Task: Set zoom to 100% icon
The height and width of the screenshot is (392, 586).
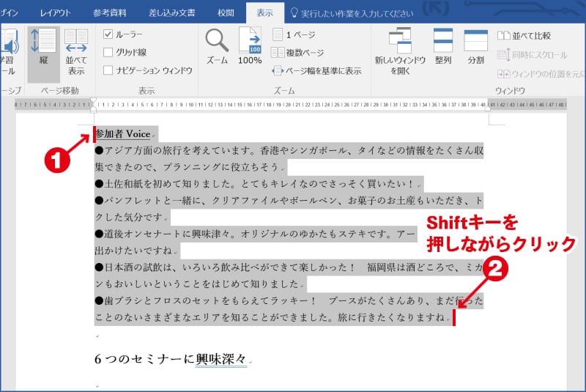Action: pyautogui.click(x=250, y=45)
